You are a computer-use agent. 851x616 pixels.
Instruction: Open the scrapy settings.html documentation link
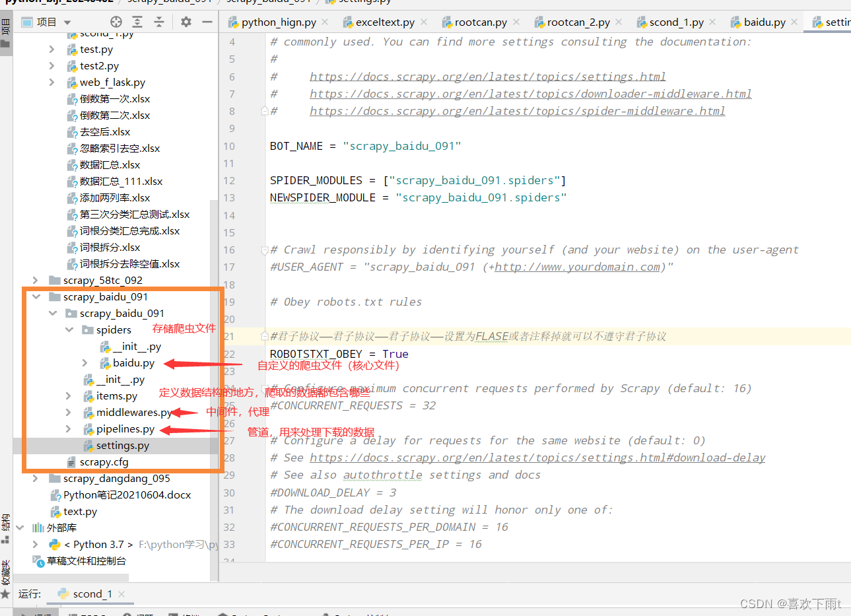click(487, 77)
